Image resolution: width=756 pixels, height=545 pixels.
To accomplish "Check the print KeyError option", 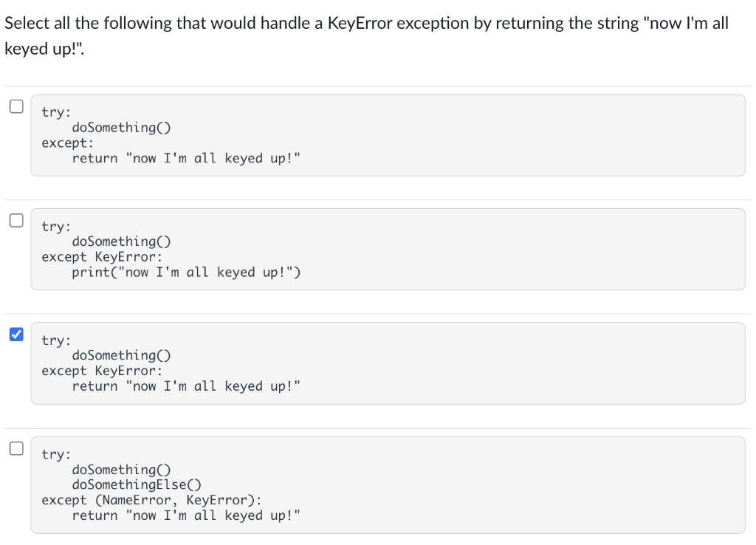I will tap(16, 220).
